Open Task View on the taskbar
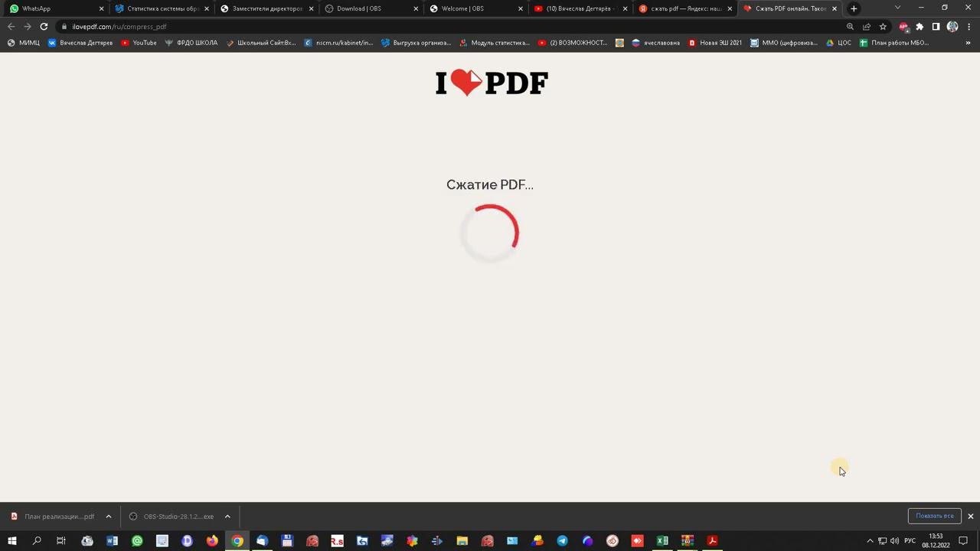The height and width of the screenshot is (551, 980). (61, 541)
